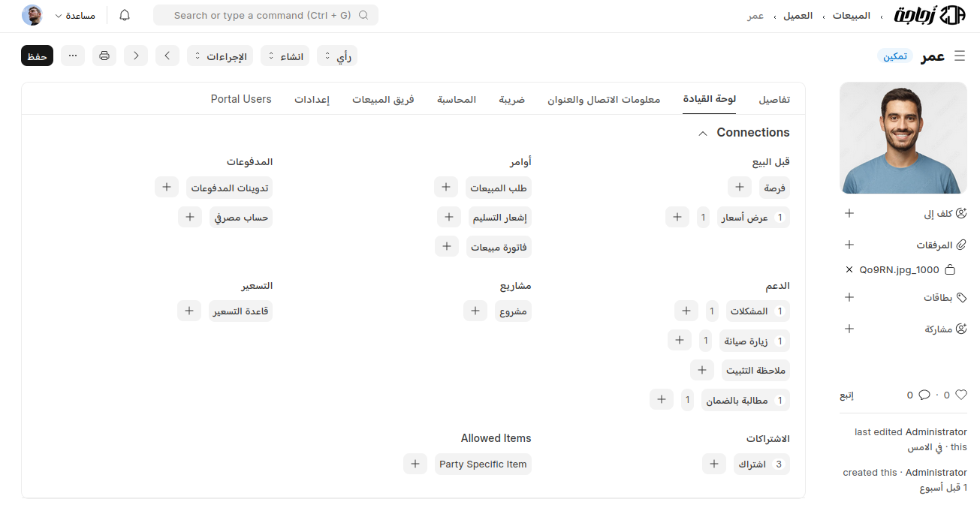Open the إعدادات tab
980x508 pixels.
[x=312, y=99]
